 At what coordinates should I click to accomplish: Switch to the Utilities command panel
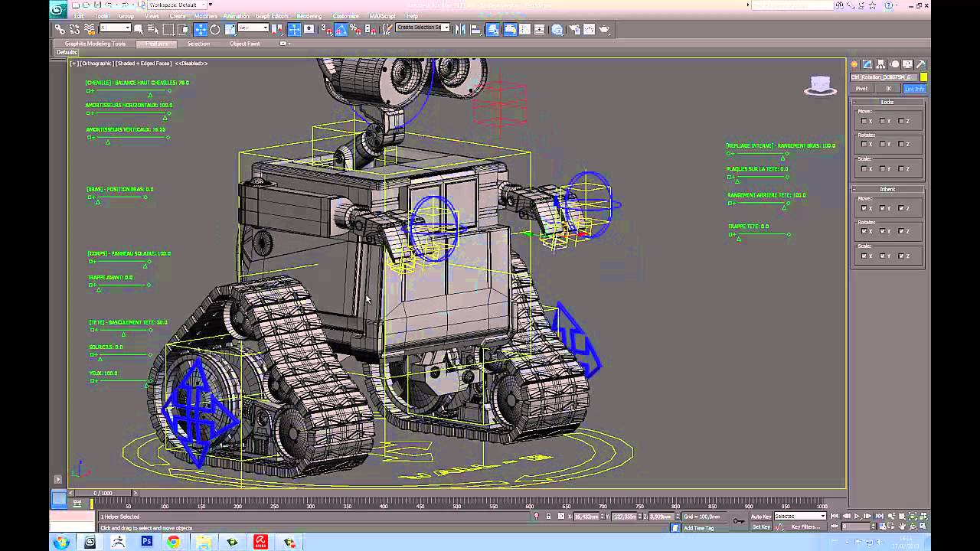pyautogui.click(x=920, y=64)
